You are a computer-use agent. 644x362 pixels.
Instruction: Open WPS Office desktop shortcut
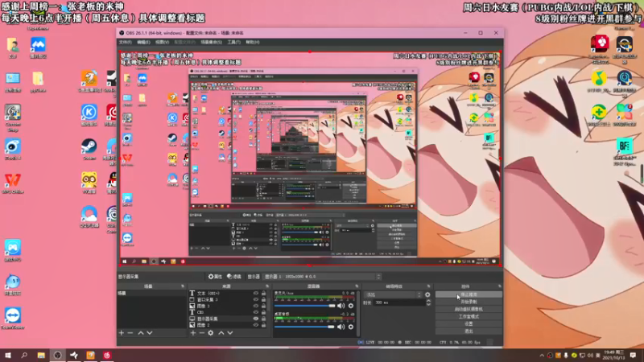pyautogui.click(x=13, y=183)
